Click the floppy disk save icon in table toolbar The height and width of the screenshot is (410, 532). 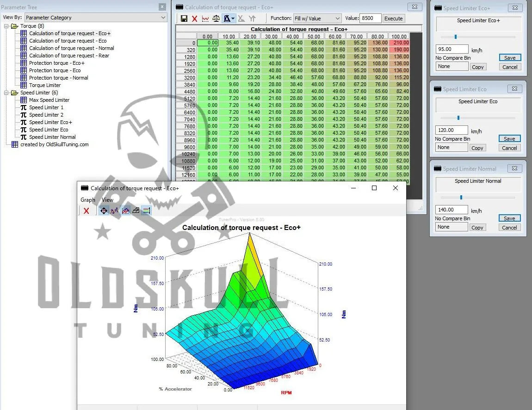click(184, 19)
